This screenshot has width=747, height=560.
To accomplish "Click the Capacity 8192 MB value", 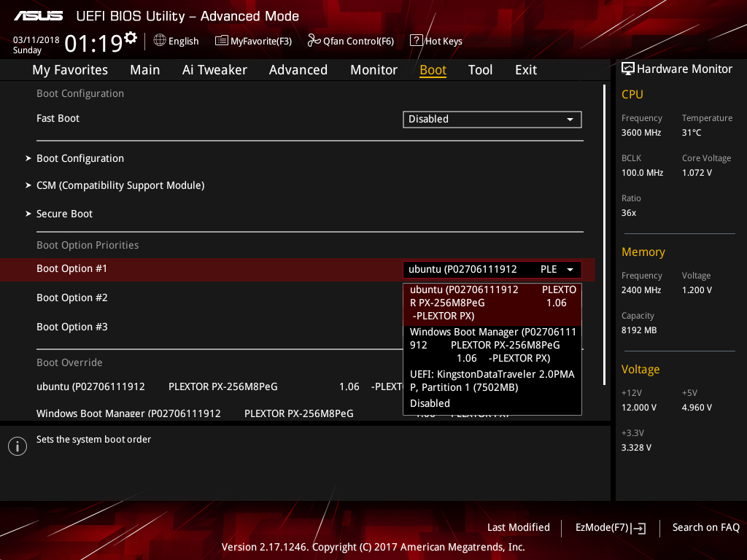I will pyautogui.click(x=639, y=330).
